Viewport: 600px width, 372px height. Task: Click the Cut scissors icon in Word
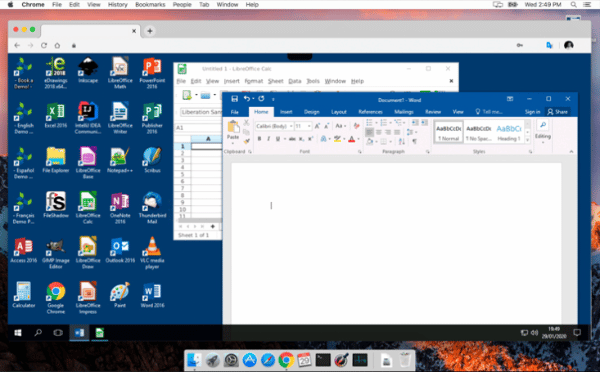(x=246, y=123)
